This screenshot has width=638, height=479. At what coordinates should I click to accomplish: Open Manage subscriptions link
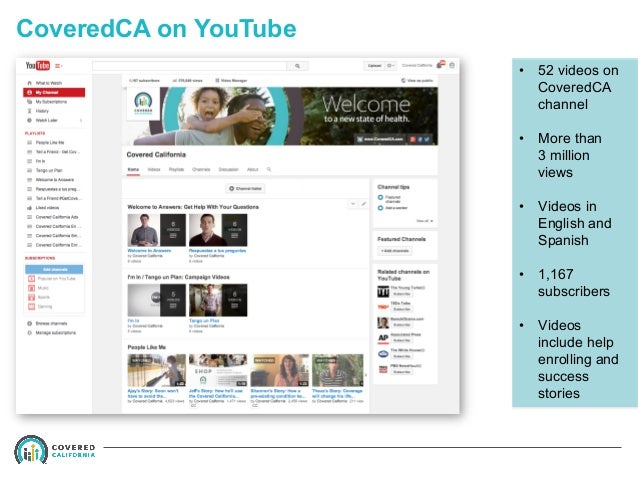[55, 333]
